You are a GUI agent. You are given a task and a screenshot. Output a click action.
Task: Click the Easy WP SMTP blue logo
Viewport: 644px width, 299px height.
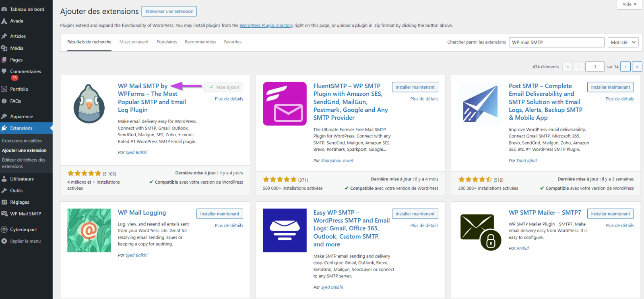coord(285,230)
